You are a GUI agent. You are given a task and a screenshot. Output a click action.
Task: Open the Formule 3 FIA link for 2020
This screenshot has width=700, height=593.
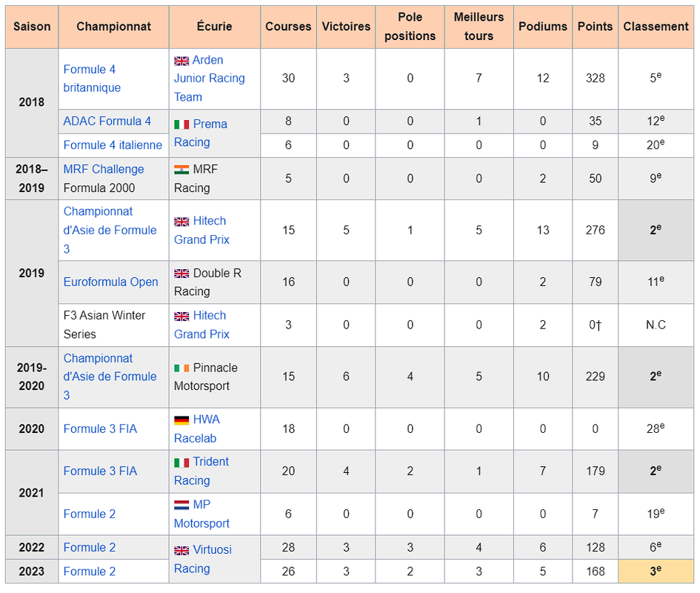coord(100,429)
